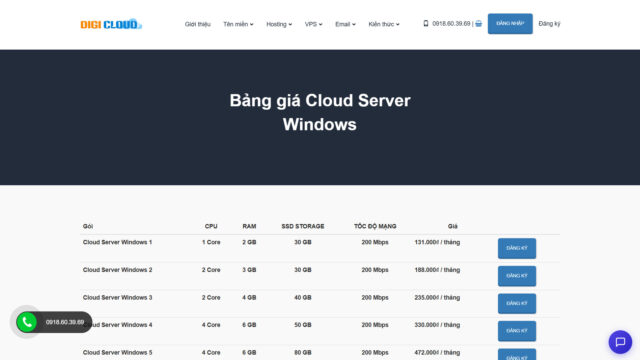Register for Cloud Server Windows 1
The width and height of the screenshot is (640, 360).
pyautogui.click(x=517, y=248)
